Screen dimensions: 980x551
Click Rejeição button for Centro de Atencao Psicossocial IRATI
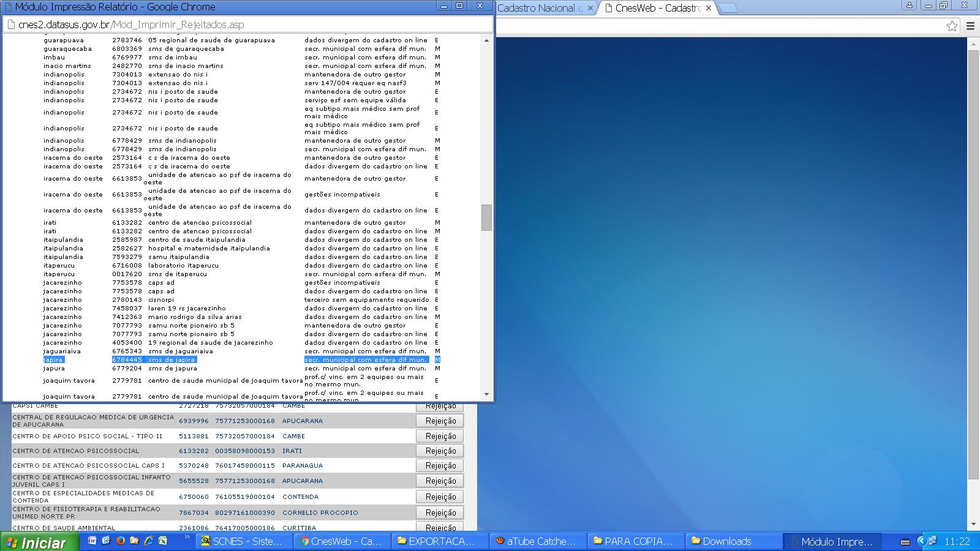(440, 451)
